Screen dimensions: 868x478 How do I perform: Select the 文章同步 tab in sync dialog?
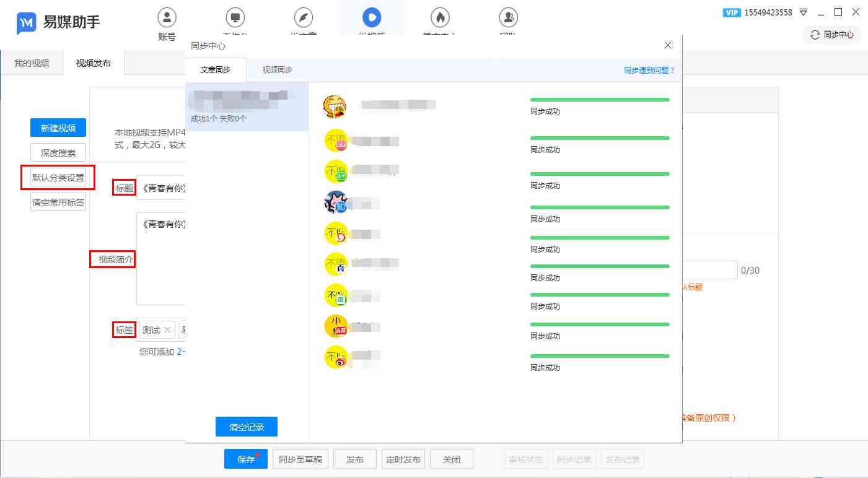tap(216, 70)
